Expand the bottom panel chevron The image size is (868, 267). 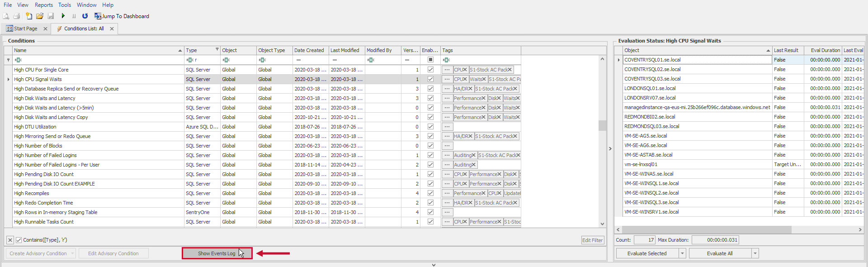coord(434,265)
